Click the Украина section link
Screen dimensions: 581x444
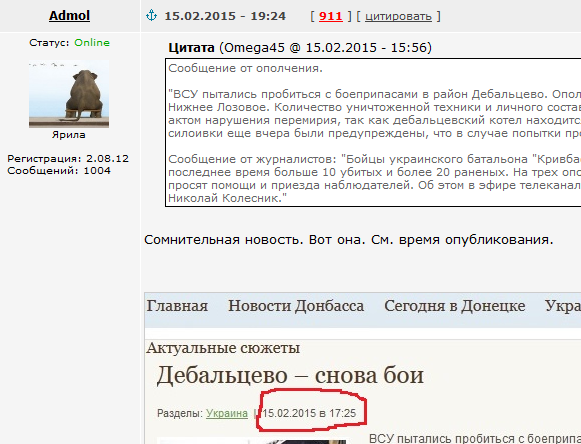pyautogui.click(x=227, y=413)
